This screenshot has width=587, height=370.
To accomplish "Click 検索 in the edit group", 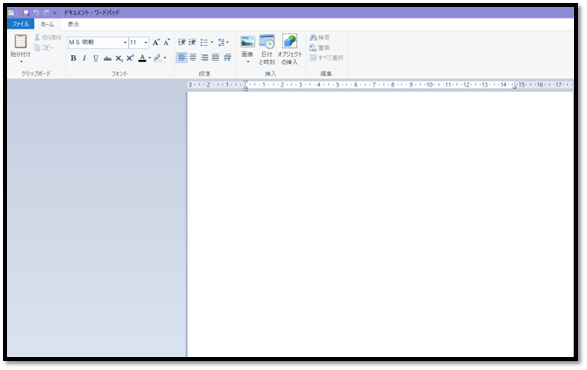I will [x=319, y=37].
